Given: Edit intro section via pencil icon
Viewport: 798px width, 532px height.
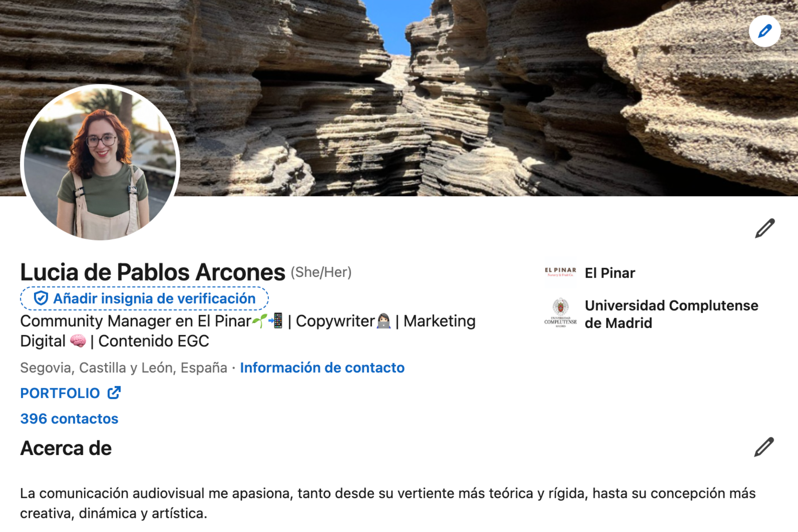Looking at the screenshot, I should point(765,228).
